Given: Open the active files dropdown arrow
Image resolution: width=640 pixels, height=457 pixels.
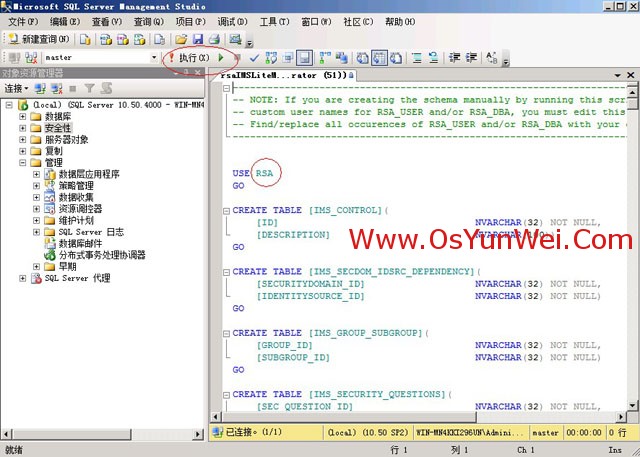Looking at the screenshot, I should pyautogui.click(x=618, y=75).
